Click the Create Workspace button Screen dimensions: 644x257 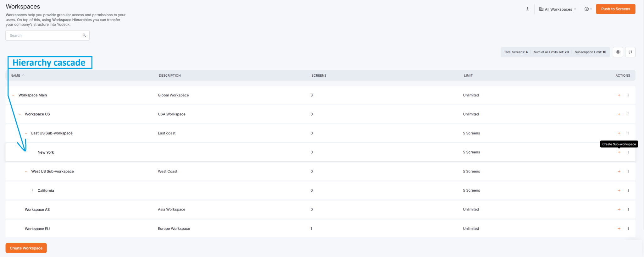pyautogui.click(x=26, y=248)
